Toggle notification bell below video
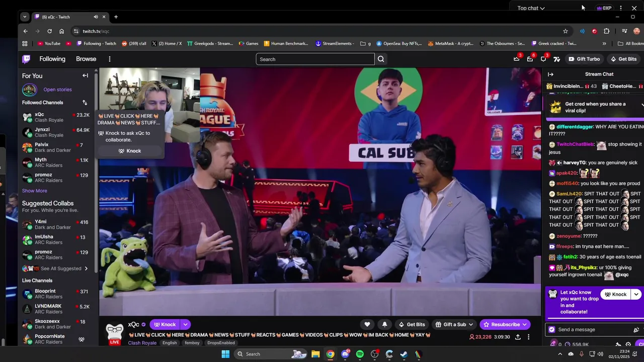The height and width of the screenshot is (362, 644). pyautogui.click(x=385, y=324)
